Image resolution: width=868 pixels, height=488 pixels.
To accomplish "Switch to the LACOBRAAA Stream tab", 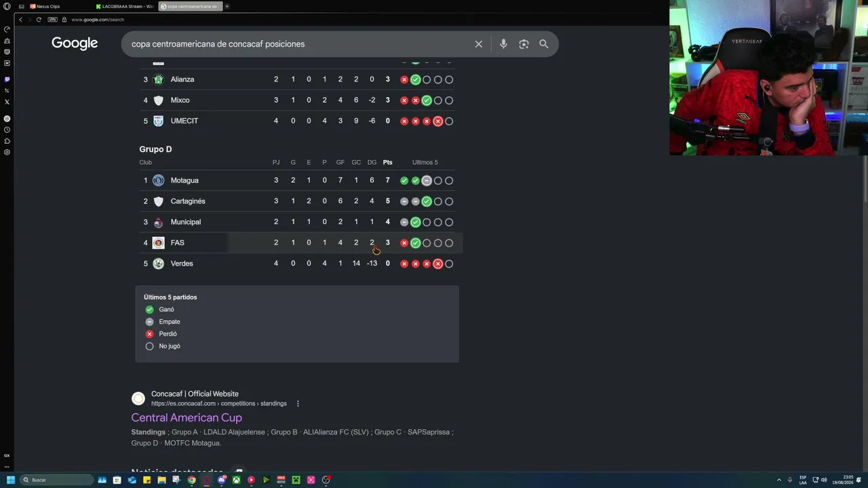I will click(125, 6).
